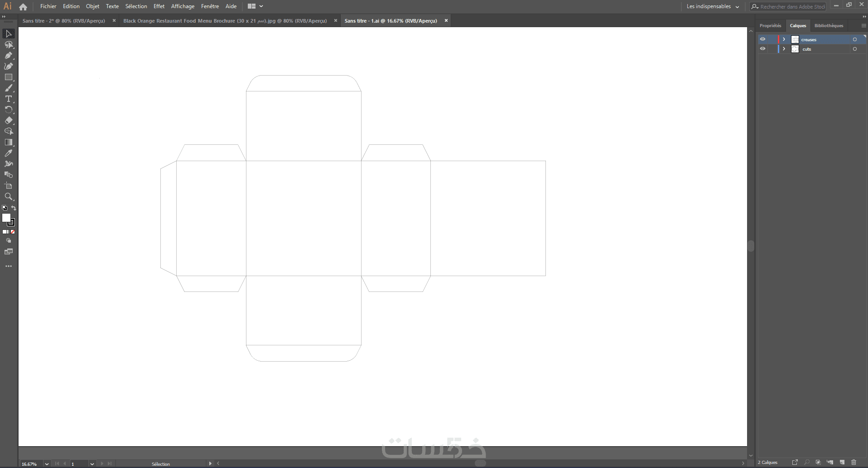This screenshot has height=468, width=868.
Task: Expand the cuts layer
Action: pyautogui.click(x=784, y=49)
